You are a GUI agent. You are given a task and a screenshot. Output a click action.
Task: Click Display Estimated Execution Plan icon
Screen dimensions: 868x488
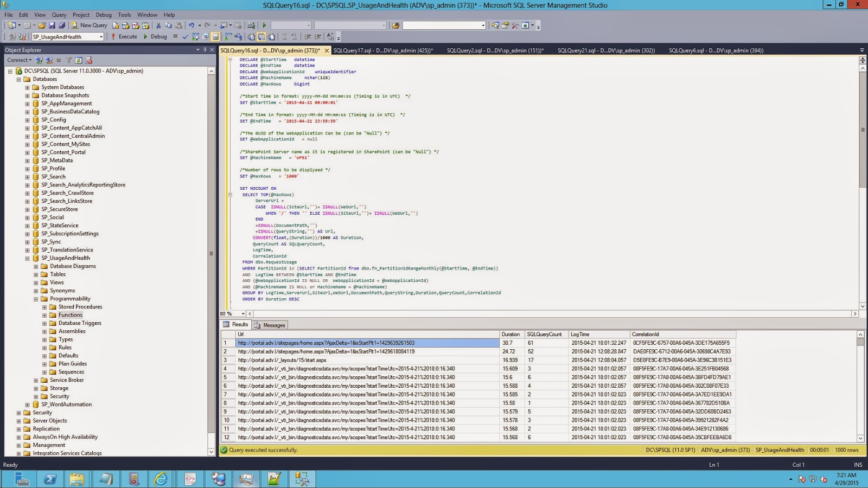click(195, 37)
